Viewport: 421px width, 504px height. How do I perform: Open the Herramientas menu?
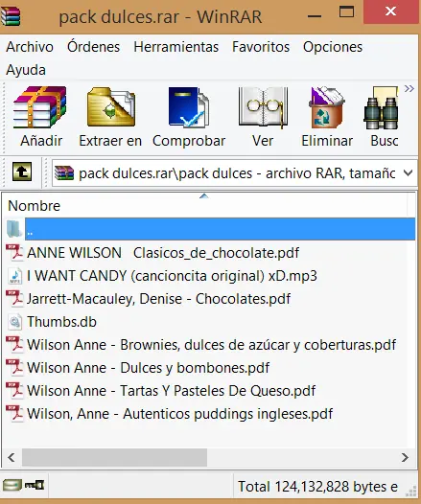pyautogui.click(x=175, y=47)
